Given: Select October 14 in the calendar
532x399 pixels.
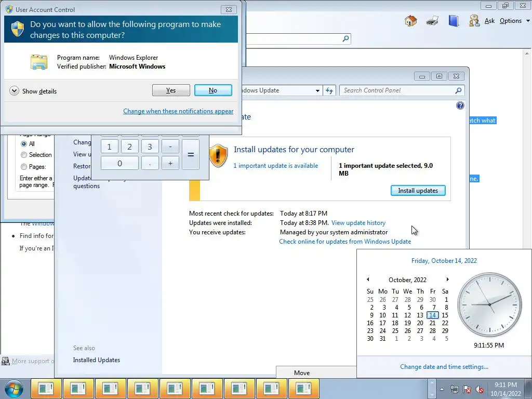Looking at the screenshot, I should pos(433,315).
